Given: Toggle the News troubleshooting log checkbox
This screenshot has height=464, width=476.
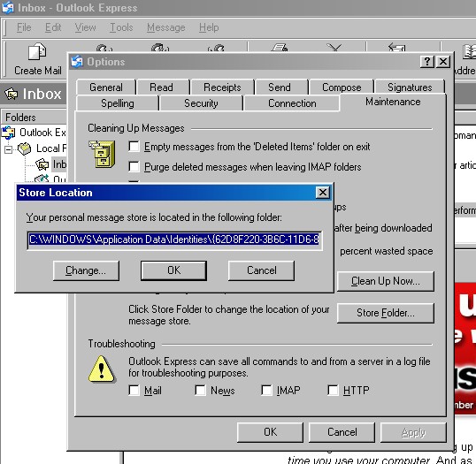Looking at the screenshot, I should 200,390.
